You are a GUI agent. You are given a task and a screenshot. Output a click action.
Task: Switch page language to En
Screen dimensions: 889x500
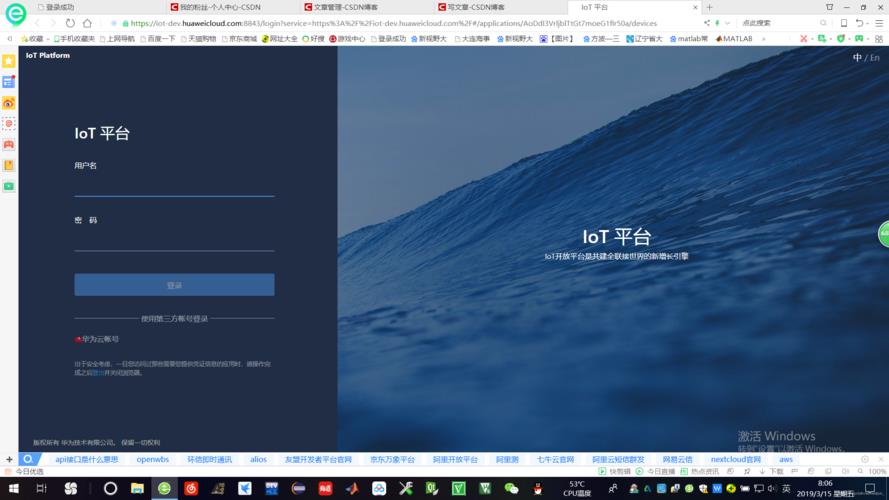pos(875,58)
